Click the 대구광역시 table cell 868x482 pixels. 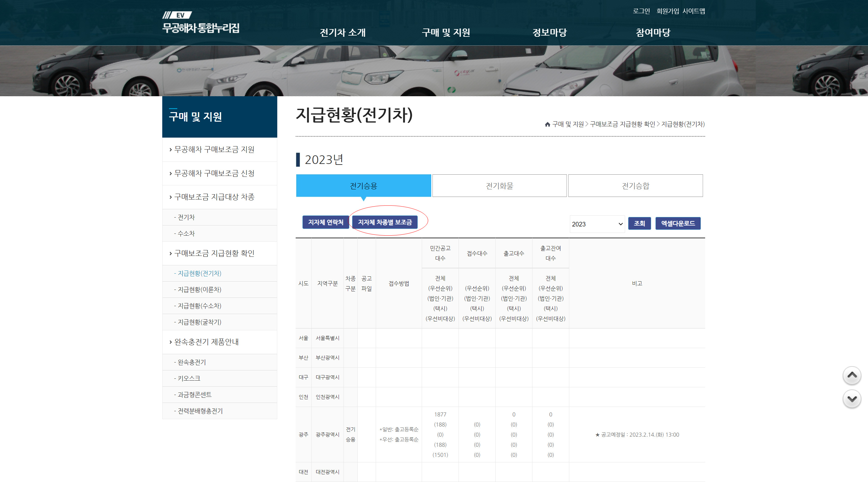[x=328, y=377]
